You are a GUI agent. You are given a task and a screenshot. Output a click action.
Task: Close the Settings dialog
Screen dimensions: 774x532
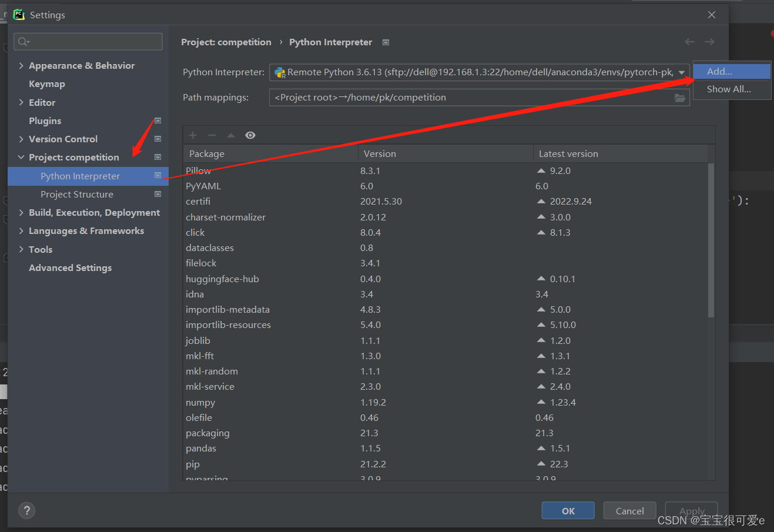pyautogui.click(x=712, y=15)
